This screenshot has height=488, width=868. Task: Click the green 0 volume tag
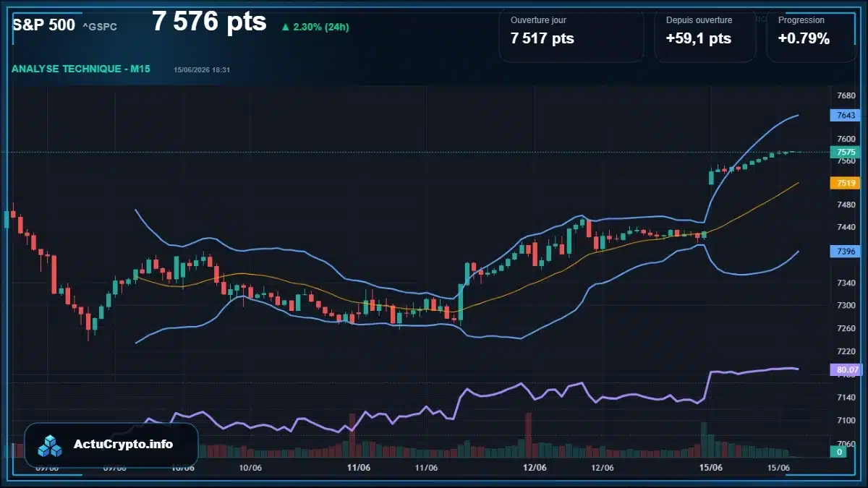coord(838,452)
